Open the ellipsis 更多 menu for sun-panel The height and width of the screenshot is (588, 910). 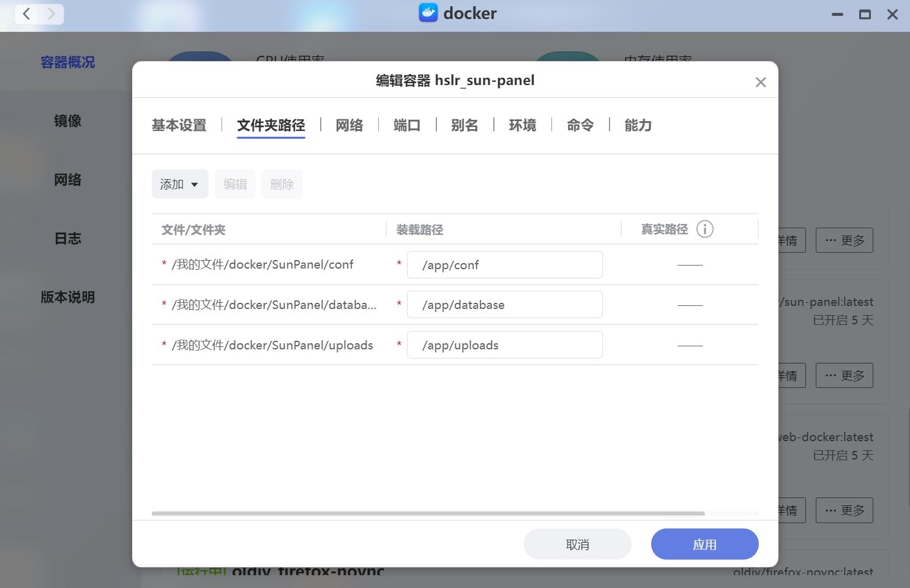click(845, 375)
